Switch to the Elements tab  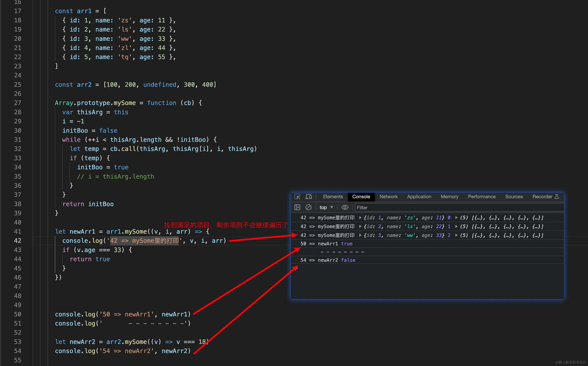(333, 197)
